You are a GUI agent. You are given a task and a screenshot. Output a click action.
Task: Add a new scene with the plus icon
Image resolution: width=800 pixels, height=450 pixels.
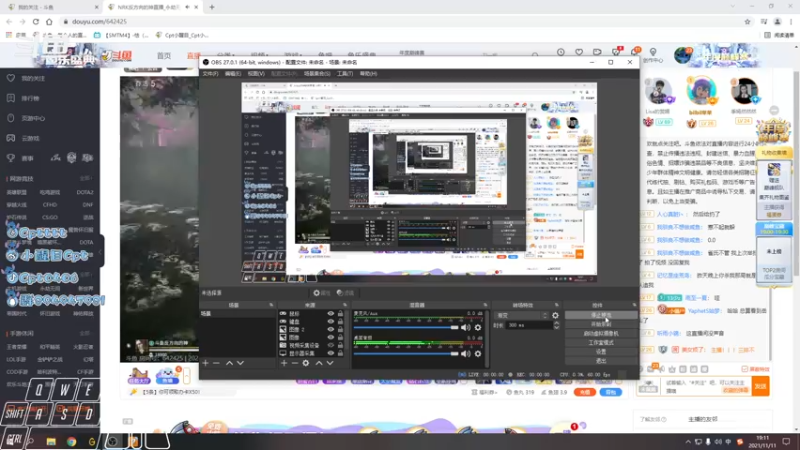tap(206, 363)
